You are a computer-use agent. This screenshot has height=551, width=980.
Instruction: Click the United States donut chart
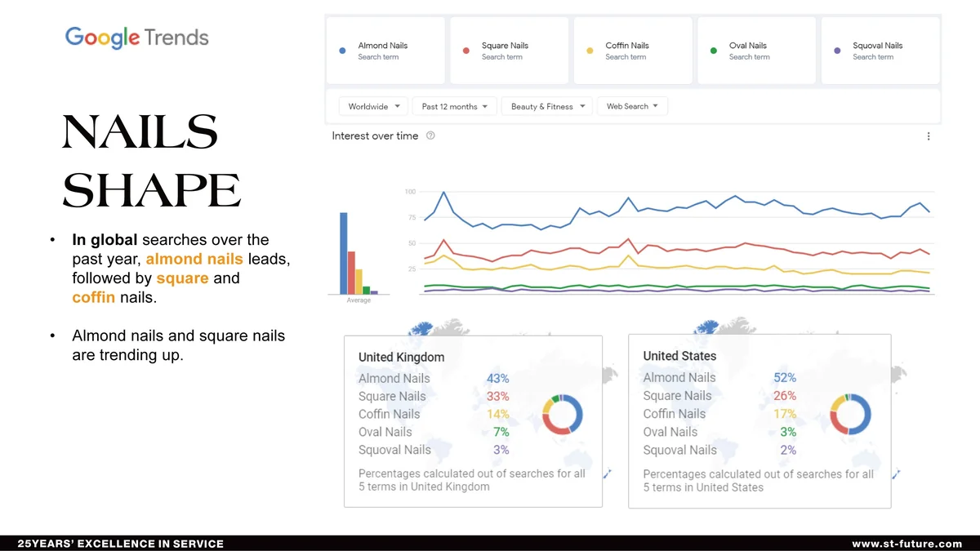click(x=851, y=414)
